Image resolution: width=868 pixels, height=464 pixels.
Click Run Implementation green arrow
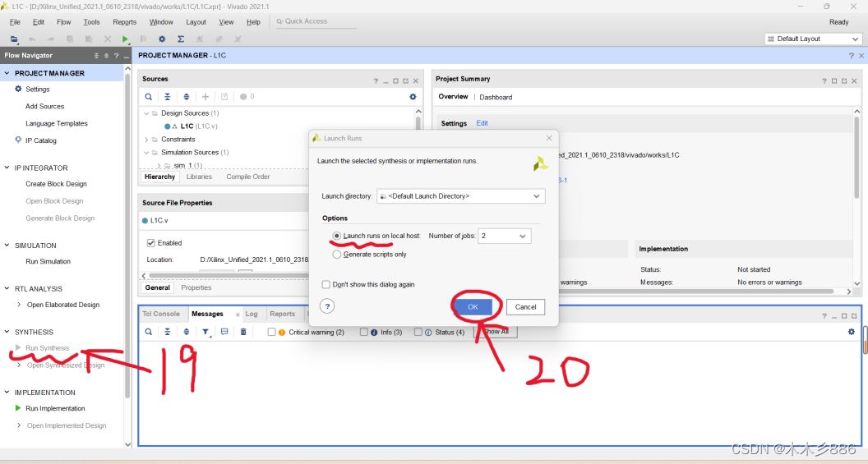tap(18, 408)
